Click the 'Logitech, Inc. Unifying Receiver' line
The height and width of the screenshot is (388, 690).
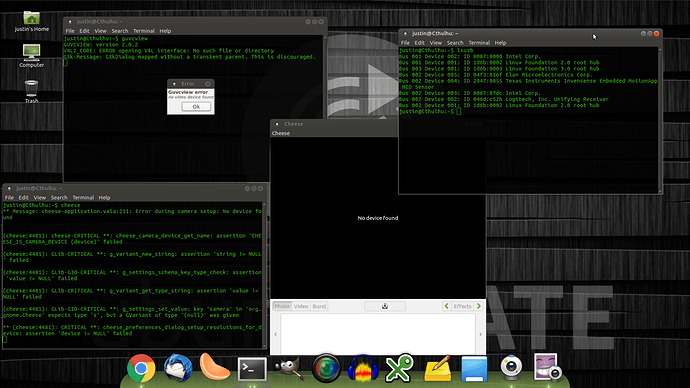point(503,99)
